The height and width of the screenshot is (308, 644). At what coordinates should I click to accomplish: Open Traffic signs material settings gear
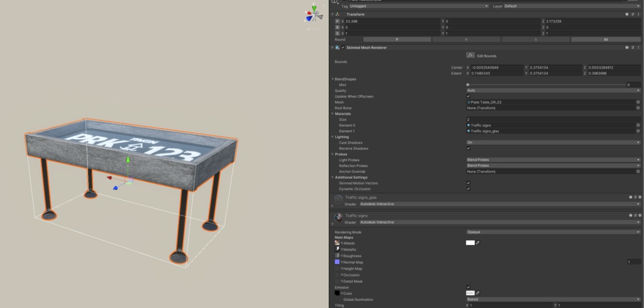(x=640, y=215)
